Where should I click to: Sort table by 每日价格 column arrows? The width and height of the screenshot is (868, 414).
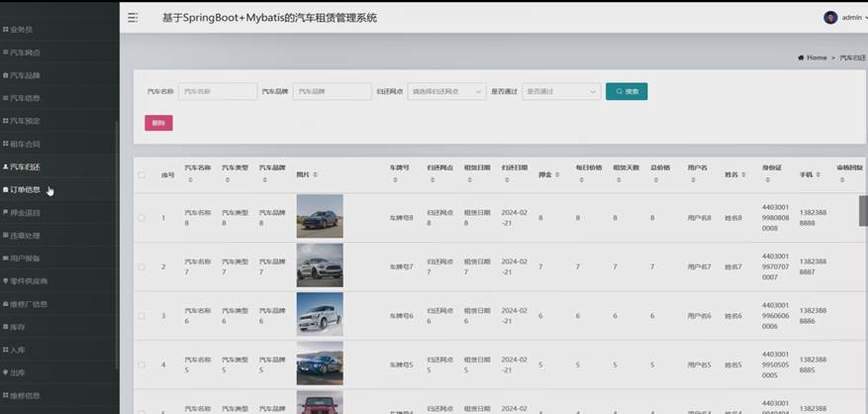click(x=581, y=180)
